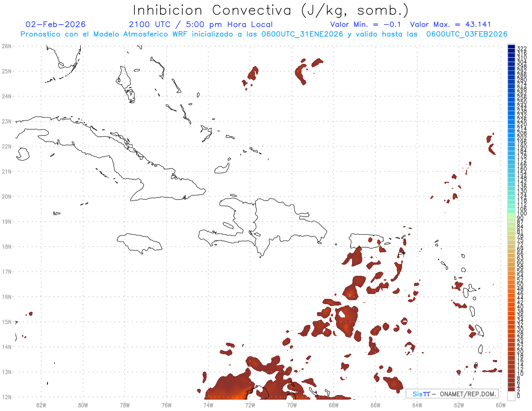Image resolution: width=532 pixels, height=411 pixels.
Task: Click the pale green legend swatch beside 100
Action: (511, 215)
